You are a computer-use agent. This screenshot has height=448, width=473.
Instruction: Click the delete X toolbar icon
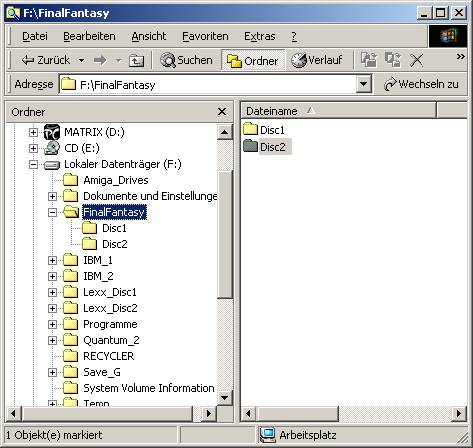pyautogui.click(x=416, y=61)
